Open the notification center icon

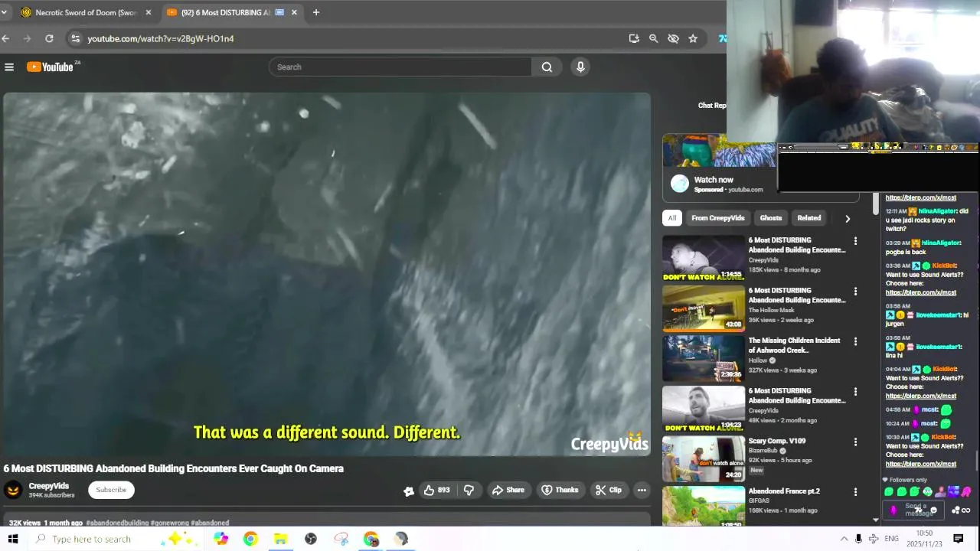point(958,539)
